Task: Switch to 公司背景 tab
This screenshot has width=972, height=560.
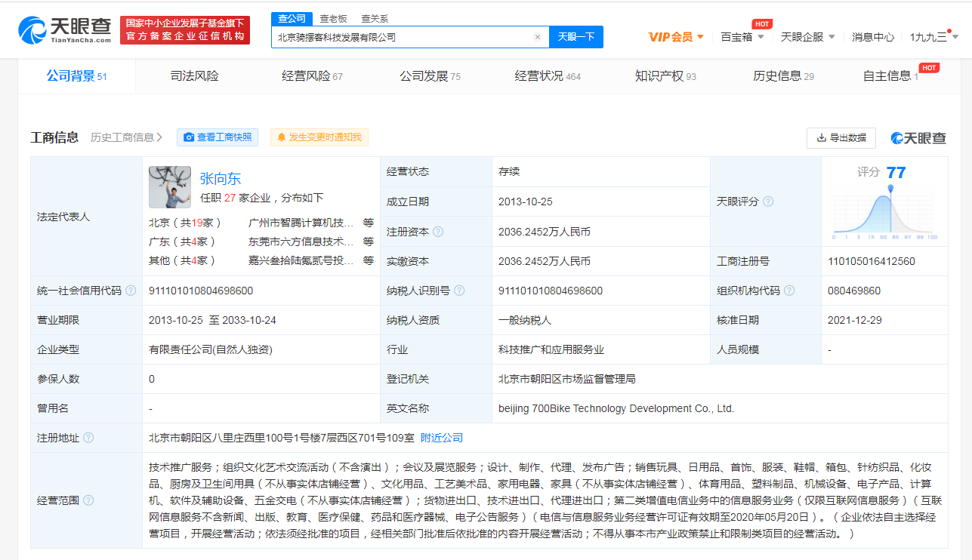Action: pyautogui.click(x=77, y=75)
